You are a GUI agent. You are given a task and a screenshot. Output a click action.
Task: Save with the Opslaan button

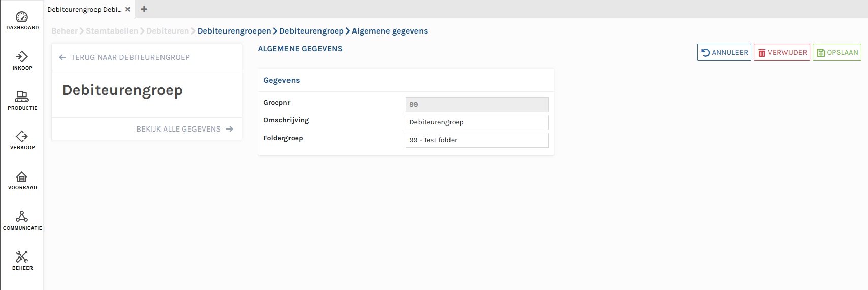click(837, 52)
